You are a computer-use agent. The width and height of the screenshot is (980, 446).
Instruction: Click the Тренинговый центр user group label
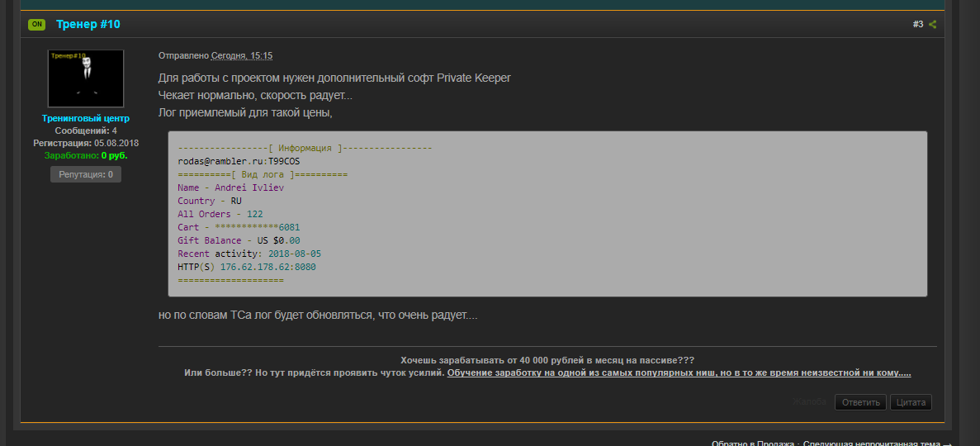point(86,118)
